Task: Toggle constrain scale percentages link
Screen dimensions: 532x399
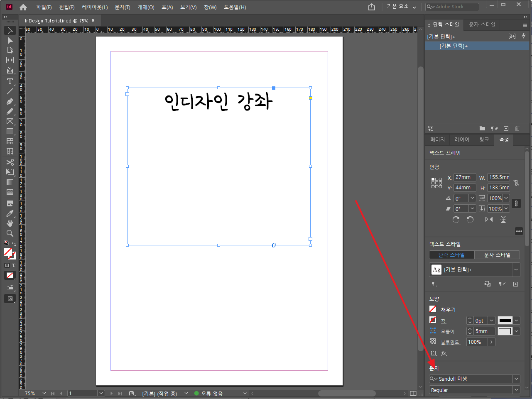Action: click(516, 203)
